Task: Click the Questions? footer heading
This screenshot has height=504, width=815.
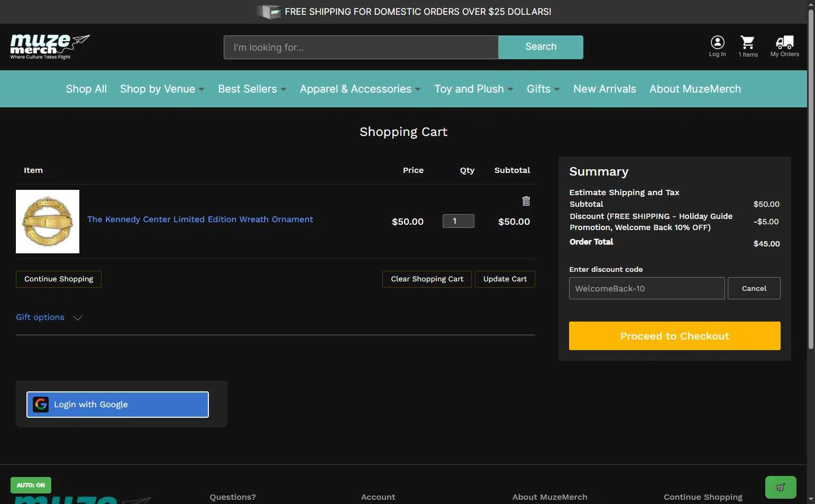Action: [233, 497]
